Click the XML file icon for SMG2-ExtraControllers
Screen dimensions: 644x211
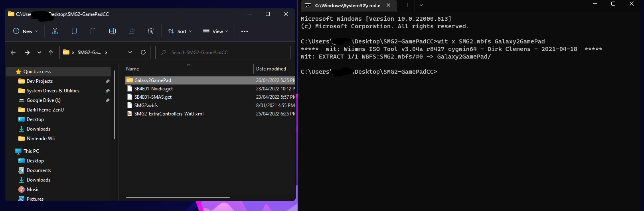tap(129, 114)
